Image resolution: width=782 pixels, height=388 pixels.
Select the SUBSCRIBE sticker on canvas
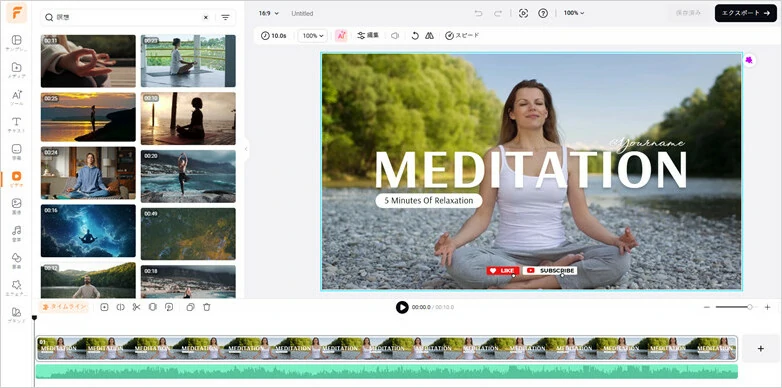(x=550, y=270)
